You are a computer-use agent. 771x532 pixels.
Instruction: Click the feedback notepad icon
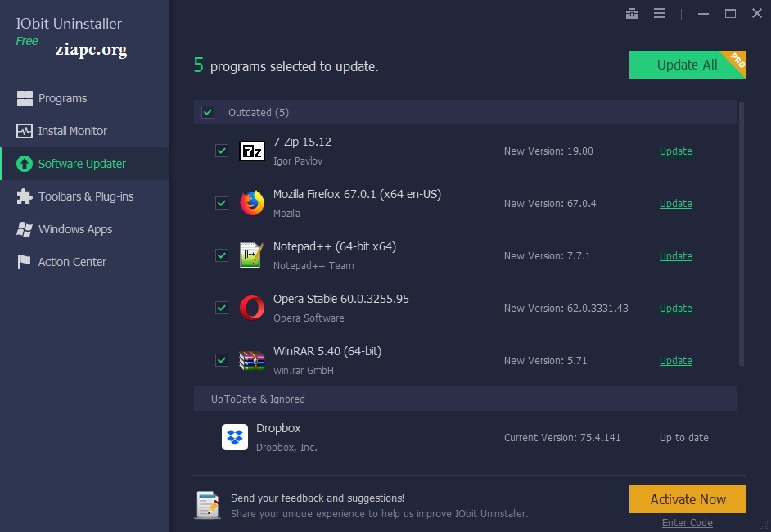tap(208, 505)
